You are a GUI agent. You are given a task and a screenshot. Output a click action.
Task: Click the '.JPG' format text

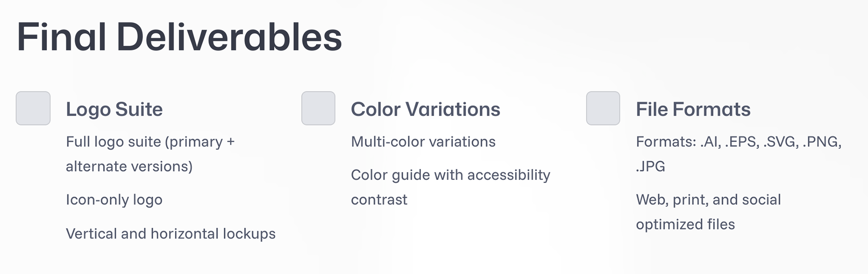tap(651, 166)
